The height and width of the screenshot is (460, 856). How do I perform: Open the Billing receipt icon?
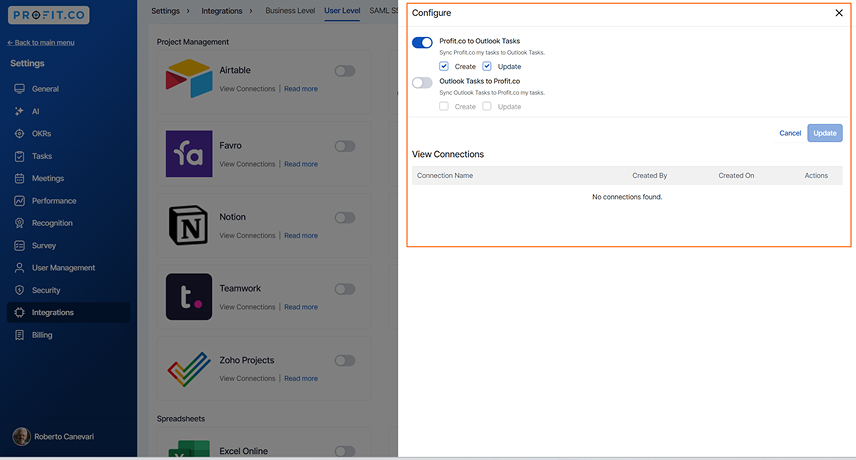click(x=20, y=335)
